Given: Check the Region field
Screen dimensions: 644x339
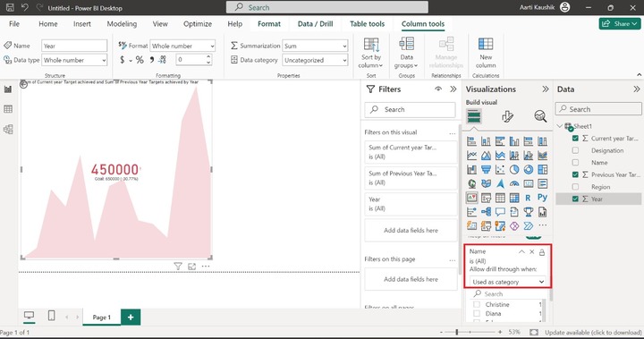Looking at the screenshot, I should pyautogui.click(x=575, y=187).
